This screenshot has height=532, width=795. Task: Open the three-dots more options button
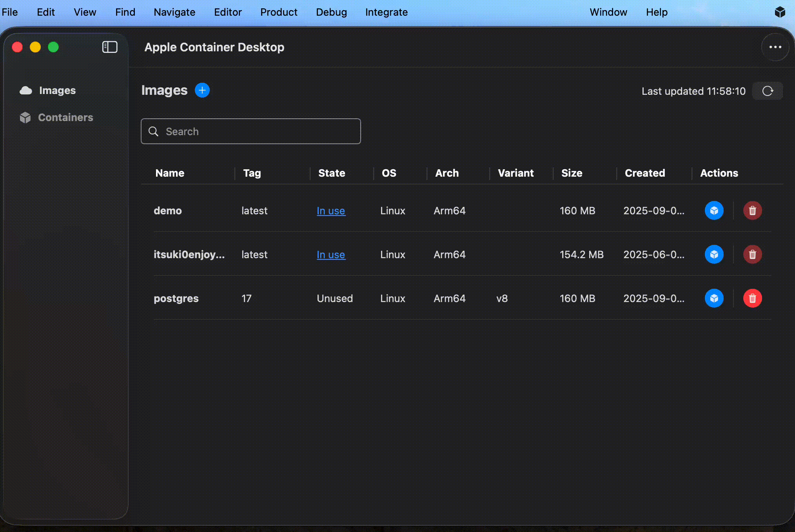(x=775, y=47)
